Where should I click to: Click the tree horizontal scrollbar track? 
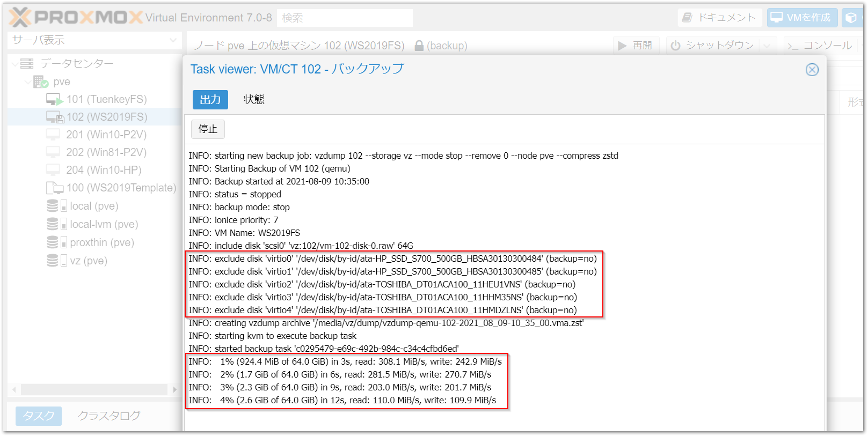[94, 390]
